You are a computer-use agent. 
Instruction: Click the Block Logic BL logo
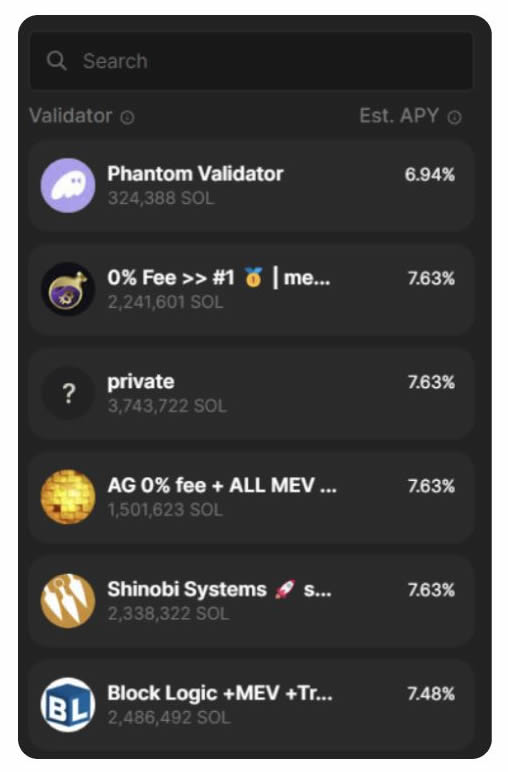click(68, 705)
